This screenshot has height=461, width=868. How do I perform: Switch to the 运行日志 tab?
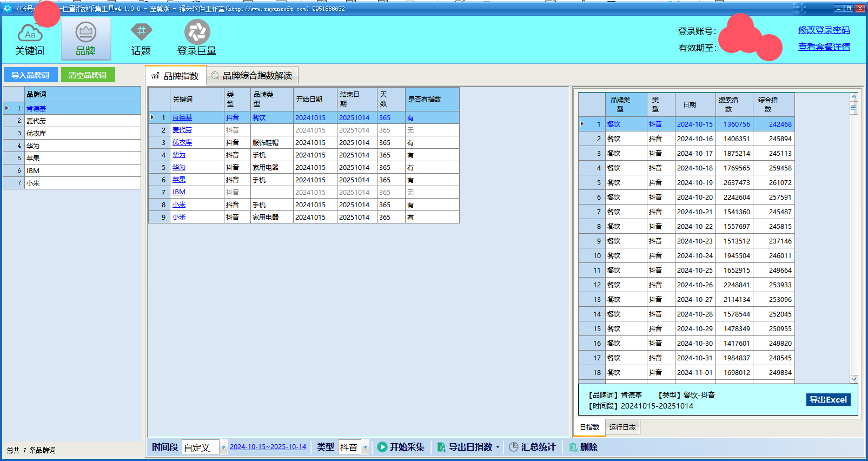pyautogui.click(x=622, y=427)
